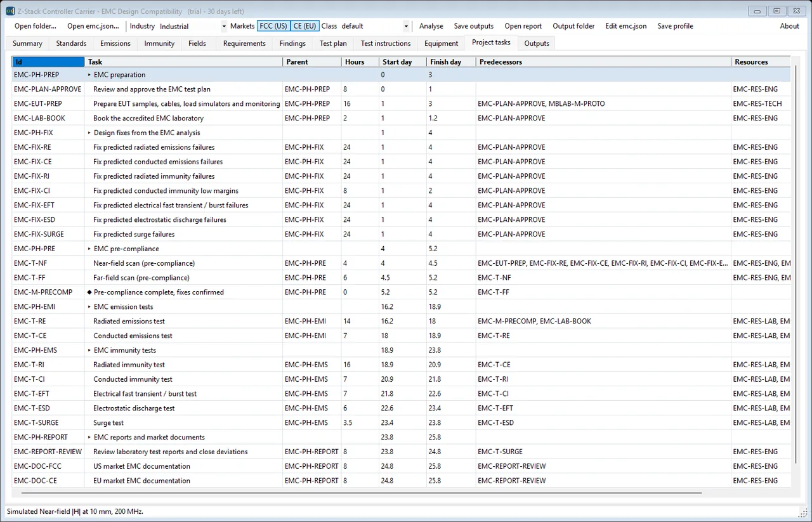The width and height of the screenshot is (812, 522).
Task: Collapse the EMC preparation phase
Action: (89, 75)
